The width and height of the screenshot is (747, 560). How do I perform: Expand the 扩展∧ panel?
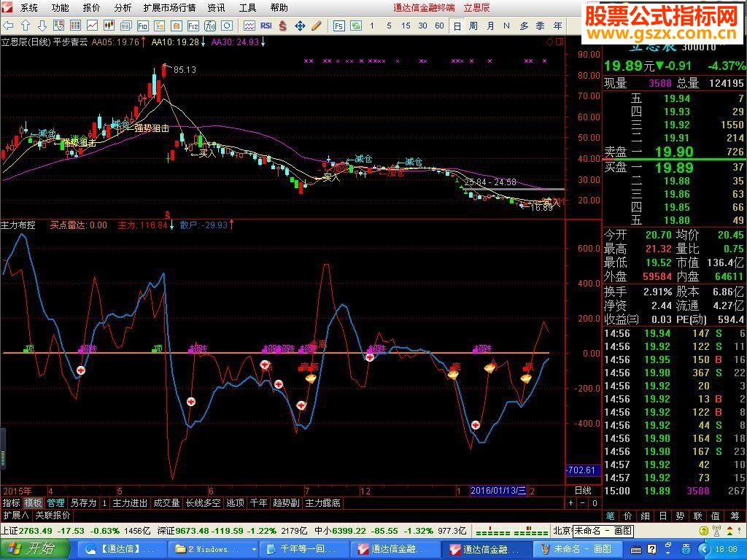point(16,516)
